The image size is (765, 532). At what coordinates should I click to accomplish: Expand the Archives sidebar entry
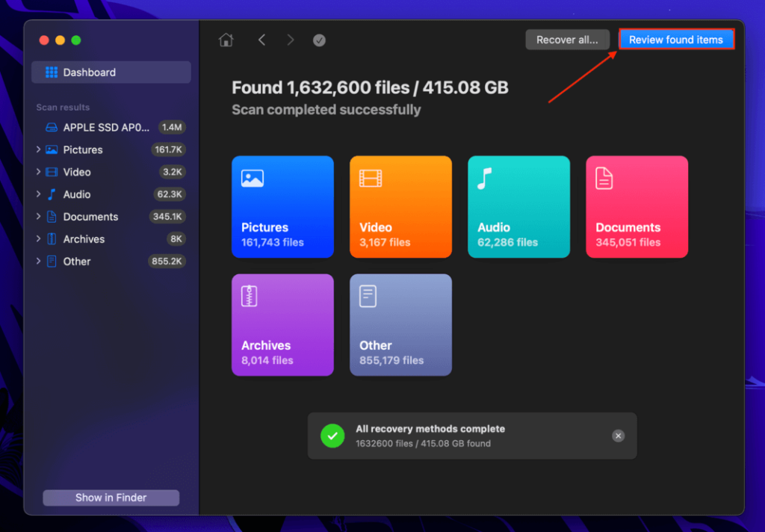39,239
